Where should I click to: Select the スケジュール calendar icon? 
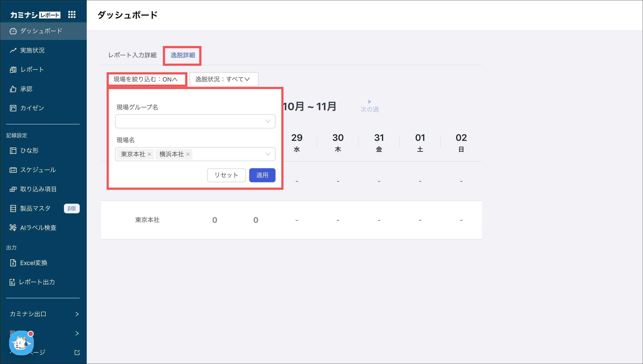point(13,170)
